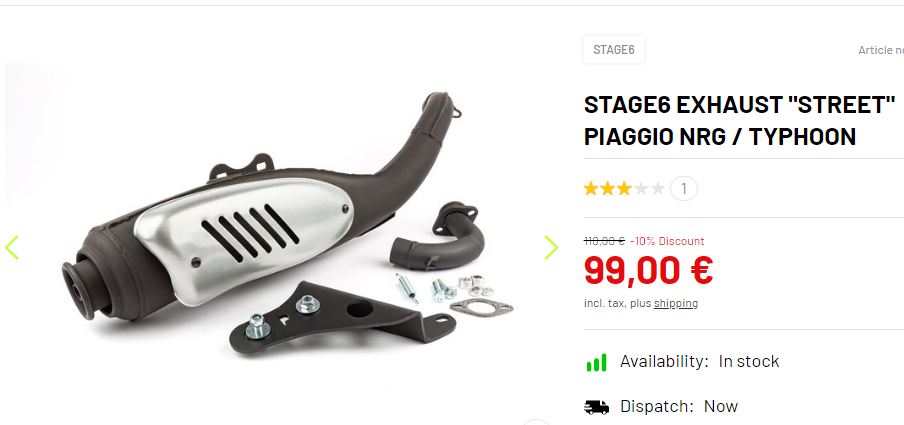904x425 pixels.
Task: Advance to next product image with right arrow
Action: [551, 247]
